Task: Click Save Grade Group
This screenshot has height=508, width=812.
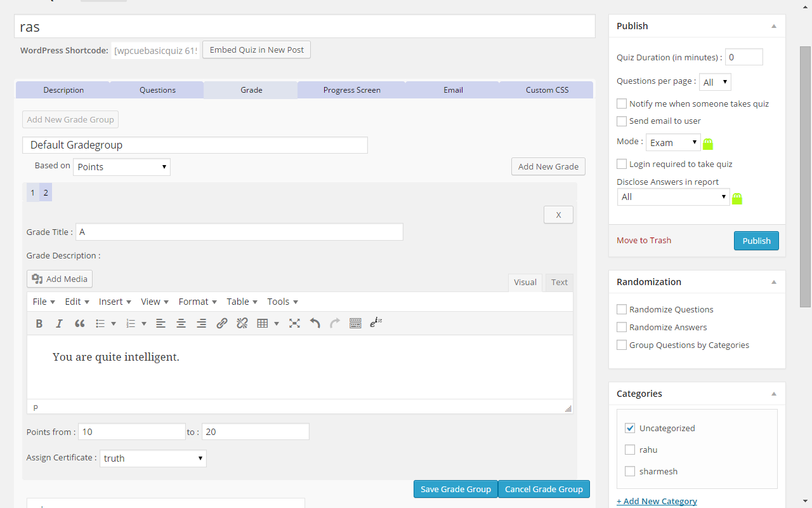Action: (455, 489)
